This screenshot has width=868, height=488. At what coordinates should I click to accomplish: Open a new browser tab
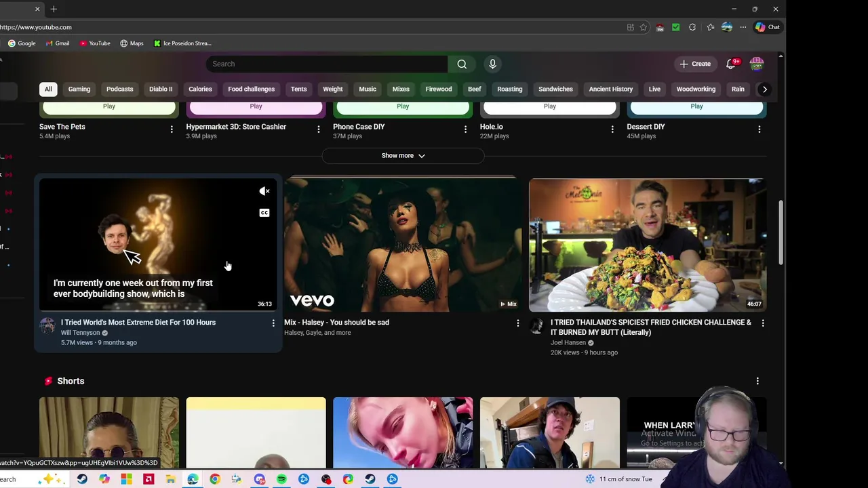point(54,9)
